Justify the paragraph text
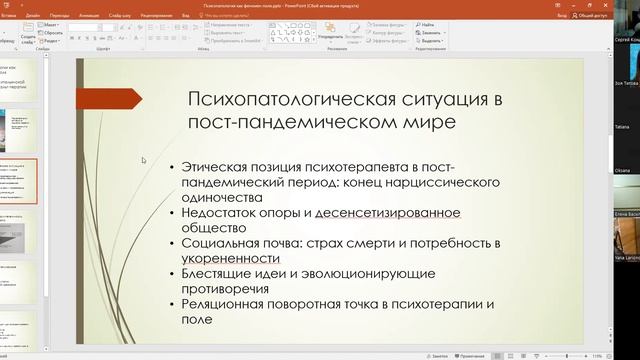The width and height of the screenshot is (640, 360). point(174,38)
